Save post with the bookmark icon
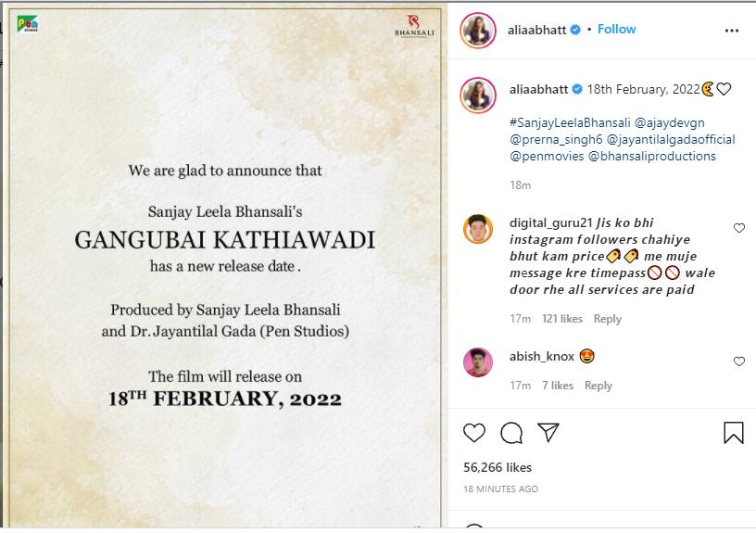The width and height of the screenshot is (756, 533). click(734, 432)
